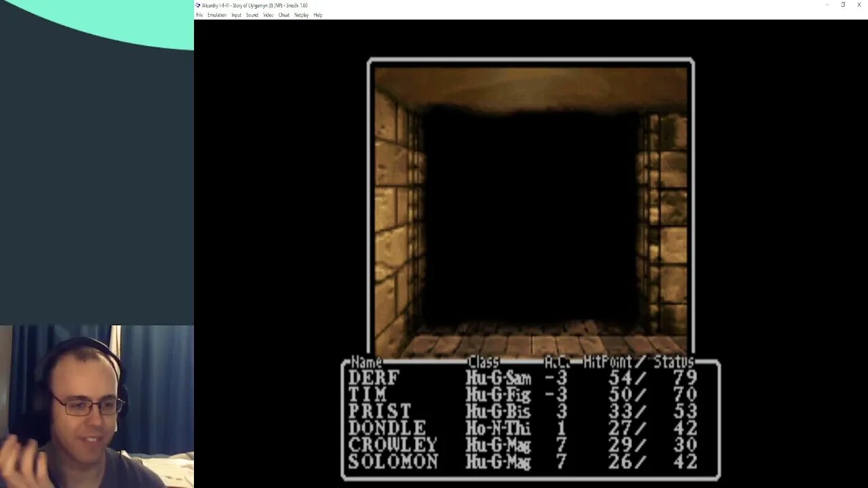
Task: Open the Cheat menu
Action: click(x=283, y=15)
